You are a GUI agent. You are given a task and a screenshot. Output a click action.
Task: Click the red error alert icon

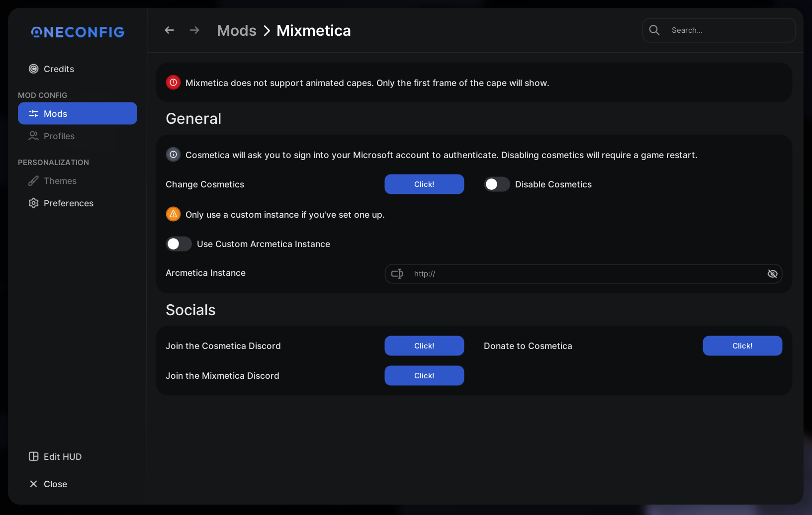[173, 83]
